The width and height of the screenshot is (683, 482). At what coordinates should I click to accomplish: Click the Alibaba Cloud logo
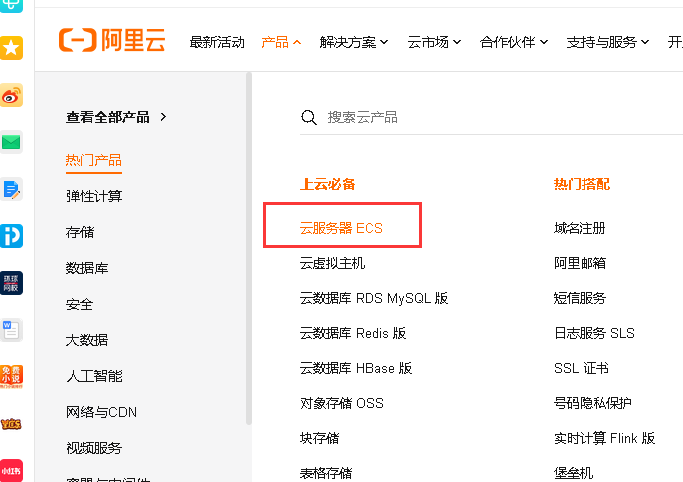click(x=112, y=40)
